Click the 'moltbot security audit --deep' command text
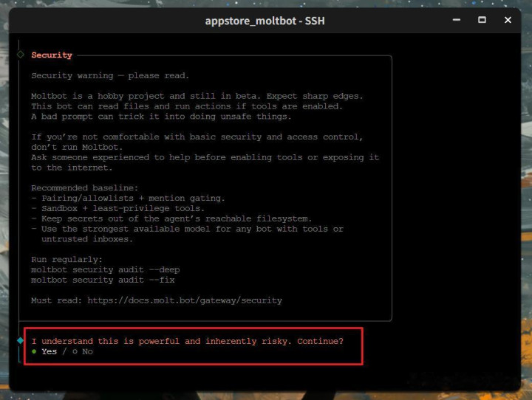The image size is (532, 400). (106, 270)
